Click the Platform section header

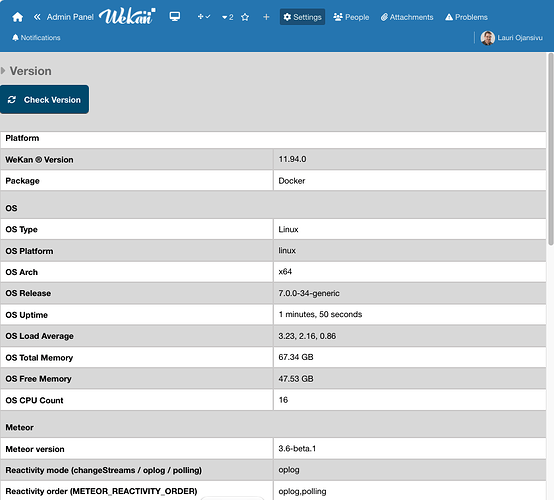[22, 138]
